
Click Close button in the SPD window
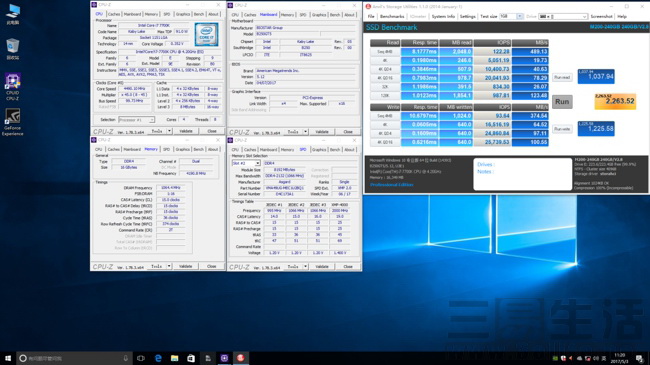(348, 267)
